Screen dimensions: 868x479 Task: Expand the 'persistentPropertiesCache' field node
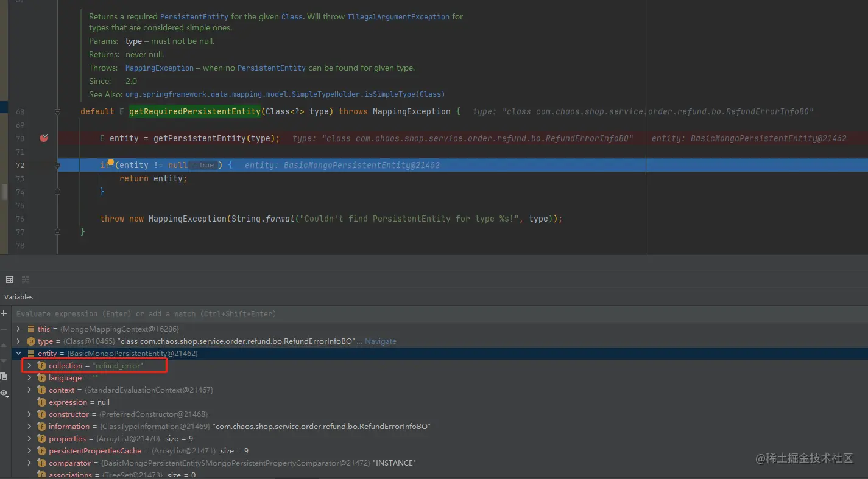pos(29,451)
